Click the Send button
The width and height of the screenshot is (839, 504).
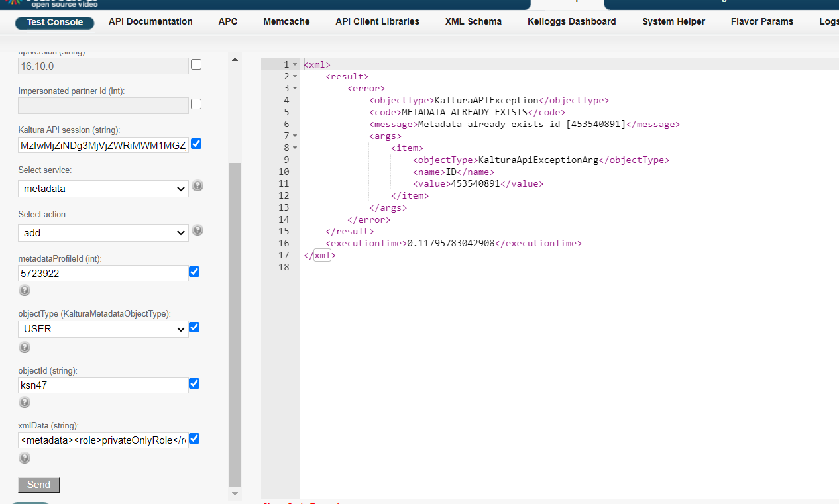point(38,485)
